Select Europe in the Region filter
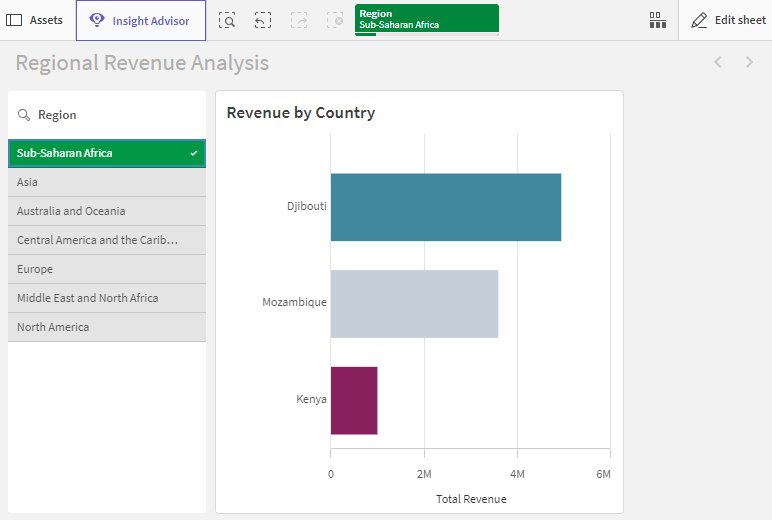 [107, 269]
